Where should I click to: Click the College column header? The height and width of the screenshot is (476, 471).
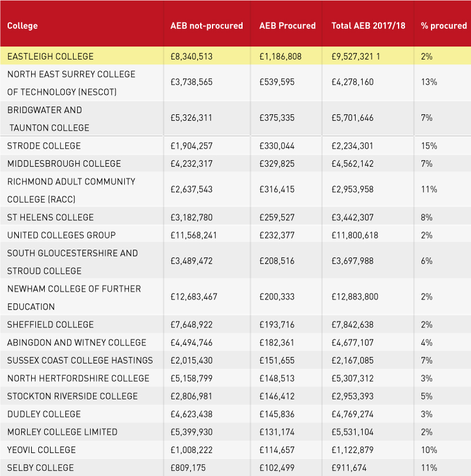click(22, 26)
